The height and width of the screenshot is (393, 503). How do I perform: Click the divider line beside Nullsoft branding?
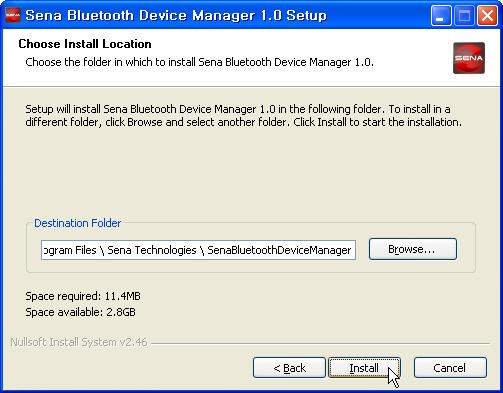coord(320,343)
